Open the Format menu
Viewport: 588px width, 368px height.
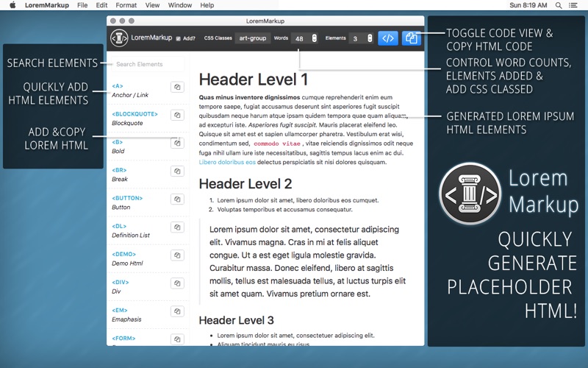pos(126,5)
